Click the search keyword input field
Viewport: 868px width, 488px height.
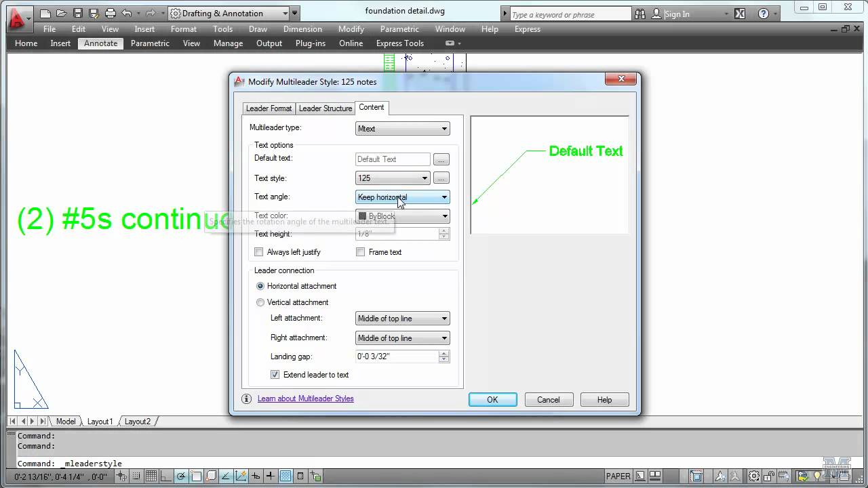[570, 14]
